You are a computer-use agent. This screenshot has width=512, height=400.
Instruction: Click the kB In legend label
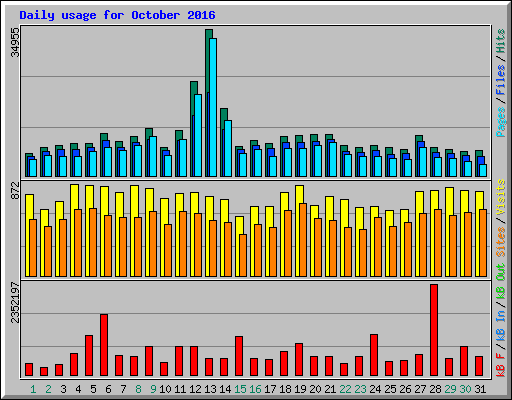click(501, 326)
